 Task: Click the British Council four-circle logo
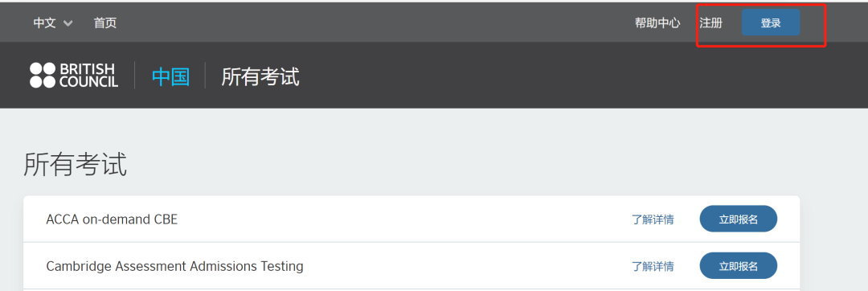pyautogui.click(x=43, y=76)
